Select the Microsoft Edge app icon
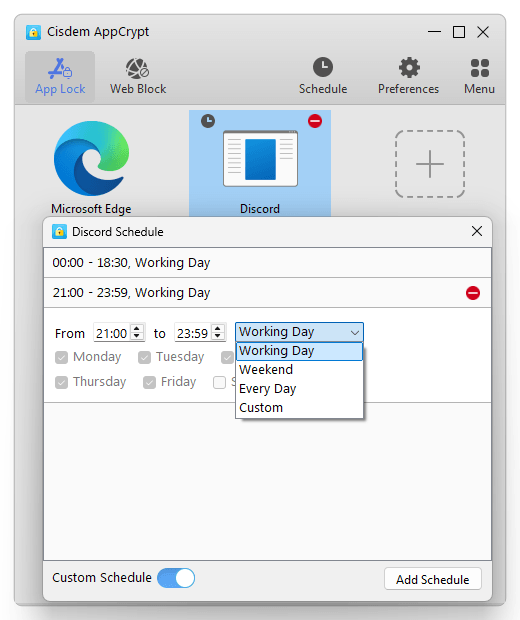 click(91, 159)
